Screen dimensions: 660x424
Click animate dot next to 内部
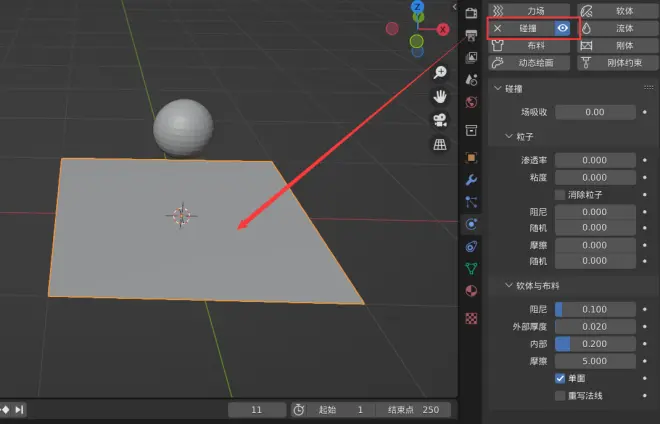click(x=645, y=344)
